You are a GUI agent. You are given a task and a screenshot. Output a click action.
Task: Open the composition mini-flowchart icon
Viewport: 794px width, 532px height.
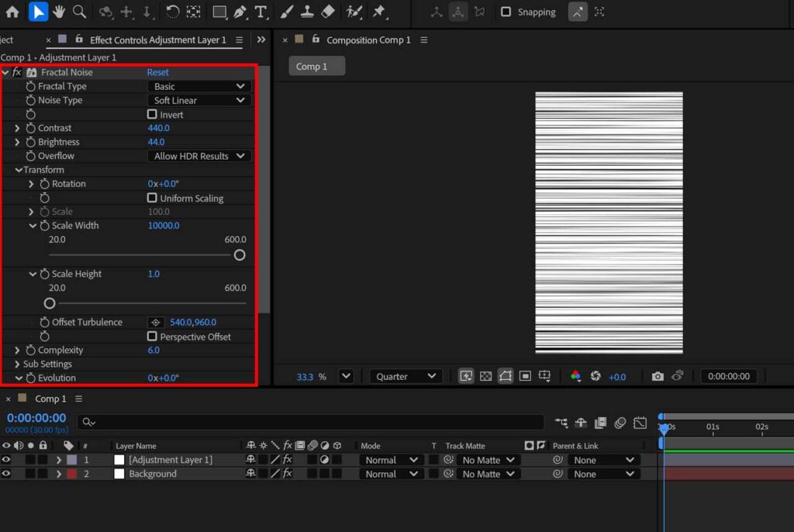[x=561, y=423]
